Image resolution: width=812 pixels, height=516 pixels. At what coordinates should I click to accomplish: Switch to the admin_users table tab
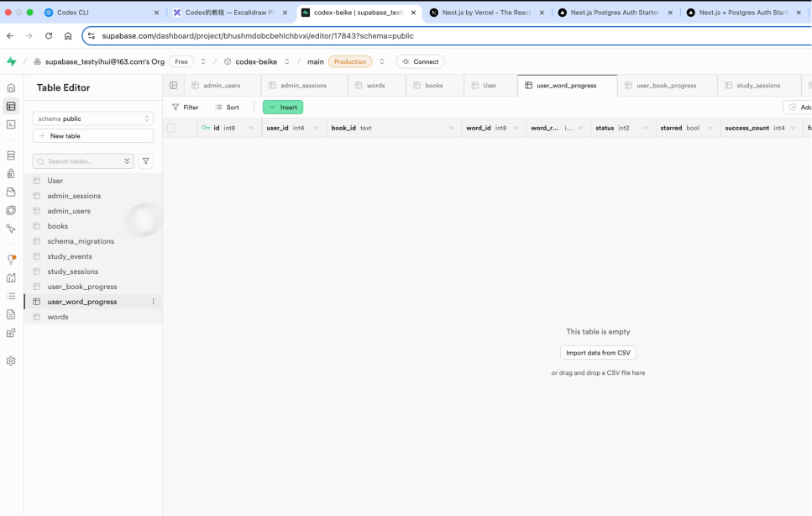coord(222,86)
